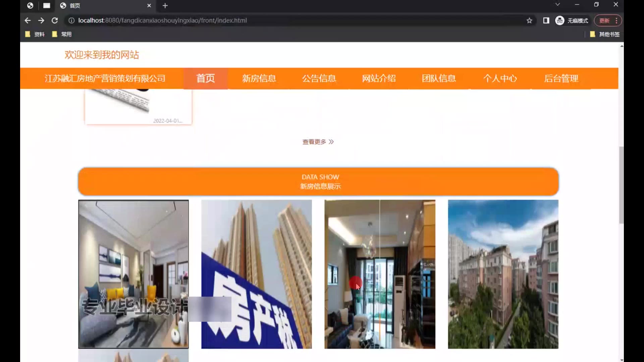644x362 pixels.
Task: Open the 后台管理 navigation item
Action: point(561,78)
